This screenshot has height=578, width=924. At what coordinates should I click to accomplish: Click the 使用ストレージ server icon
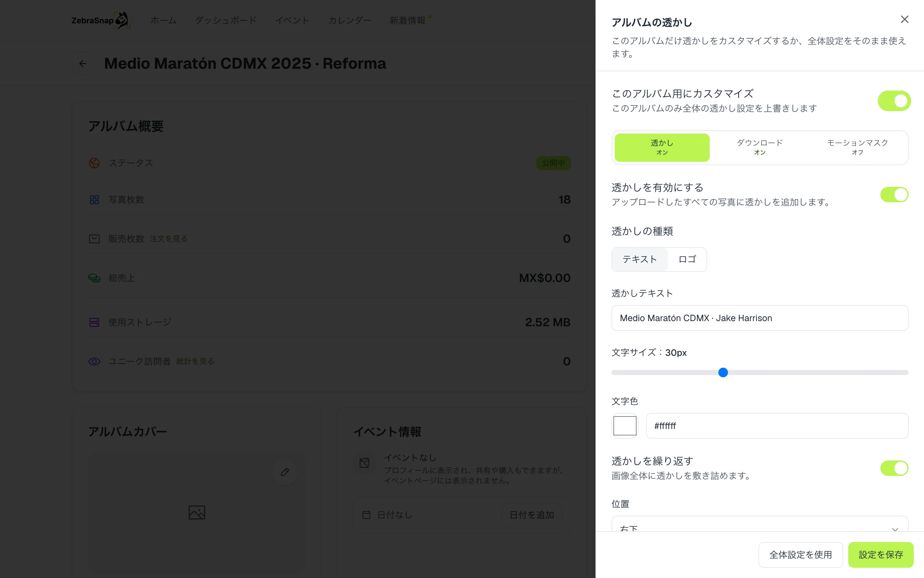pyautogui.click(x=94, y=322)
